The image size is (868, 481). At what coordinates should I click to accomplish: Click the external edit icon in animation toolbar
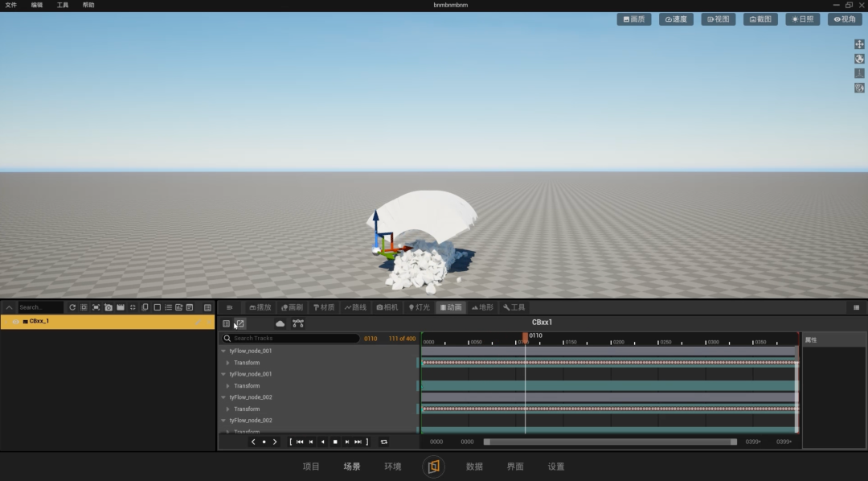coord(240,323)
